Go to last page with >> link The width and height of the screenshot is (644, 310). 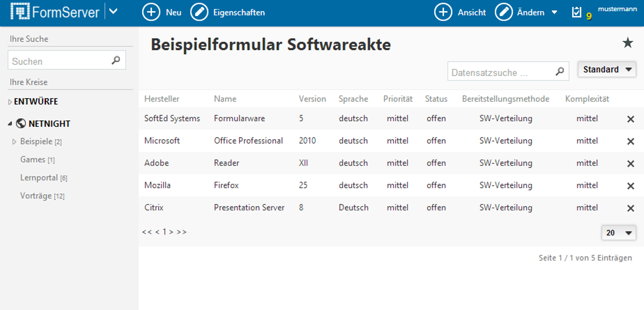click(181, 232)
